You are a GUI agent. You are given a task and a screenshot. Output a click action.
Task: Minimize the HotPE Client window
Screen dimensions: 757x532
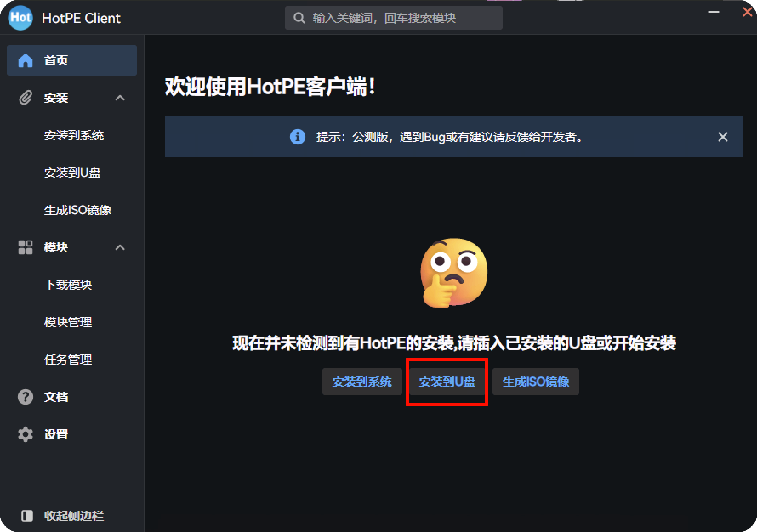coord(713,12)
